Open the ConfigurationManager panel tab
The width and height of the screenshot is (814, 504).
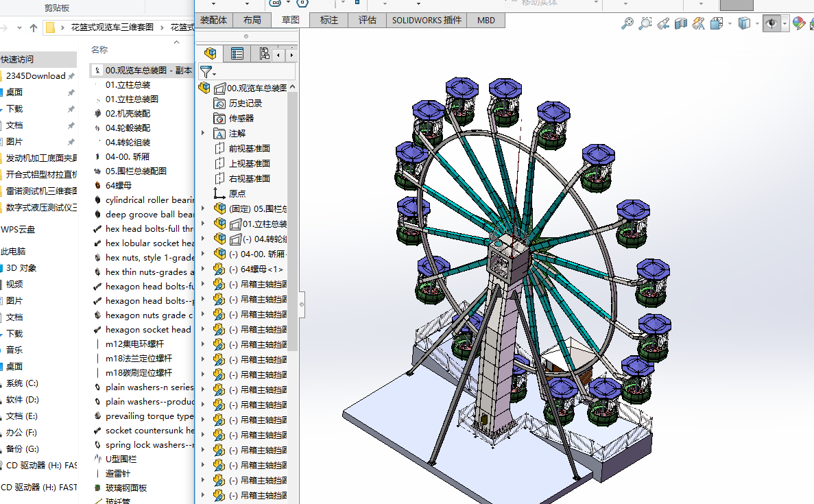coord(263,54)
